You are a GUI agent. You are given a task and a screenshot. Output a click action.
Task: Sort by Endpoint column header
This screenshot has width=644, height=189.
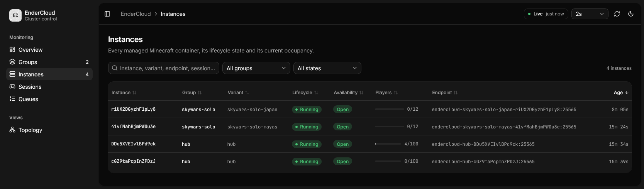tap(445, 93)
